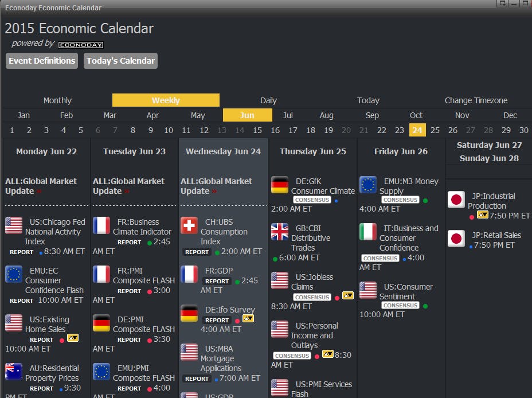Open Change Timezone option

coord(476,100)
